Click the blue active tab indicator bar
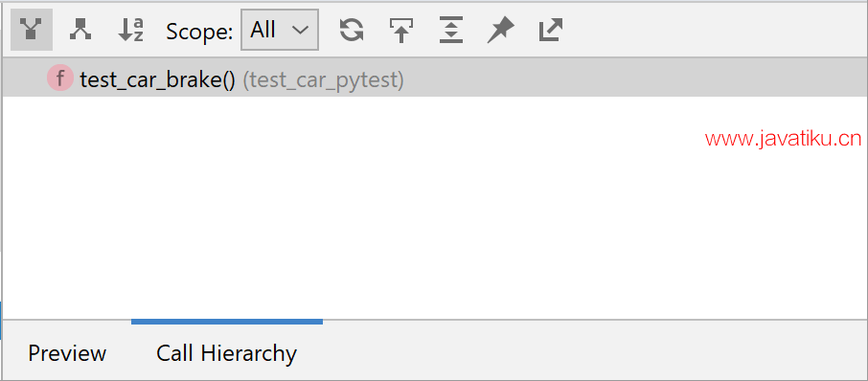 (227, 322)
